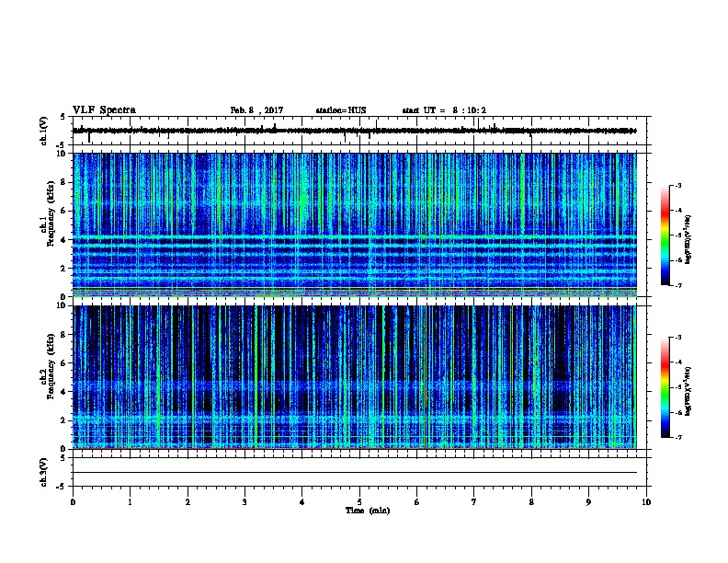The width and height of the screenshot is (728, 563).
Task: Click the "9" tick on the time axis
Action: pos(588,502)
